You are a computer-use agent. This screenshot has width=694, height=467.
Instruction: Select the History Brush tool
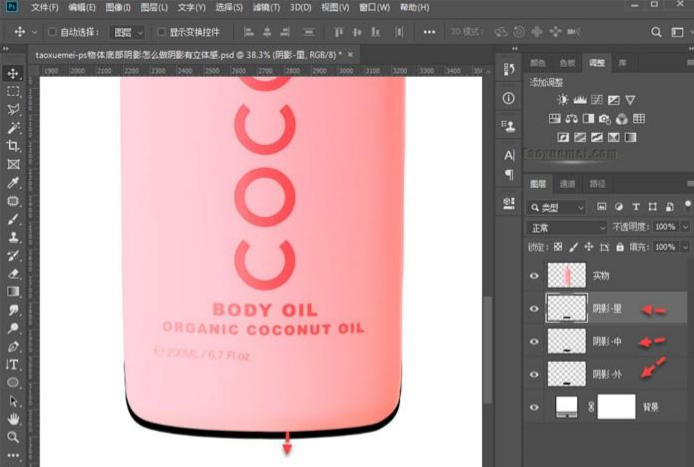(13, 255)
